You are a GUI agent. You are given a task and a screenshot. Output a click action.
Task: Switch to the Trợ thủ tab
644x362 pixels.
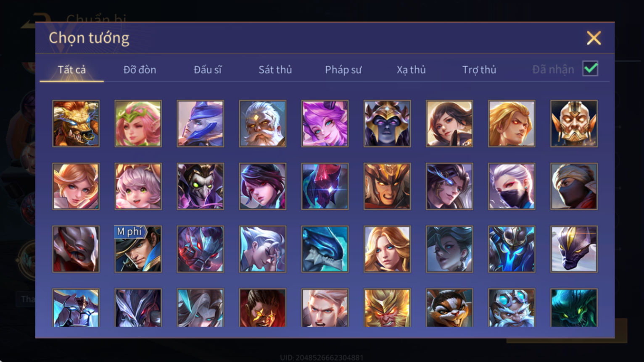pos(479,70)
